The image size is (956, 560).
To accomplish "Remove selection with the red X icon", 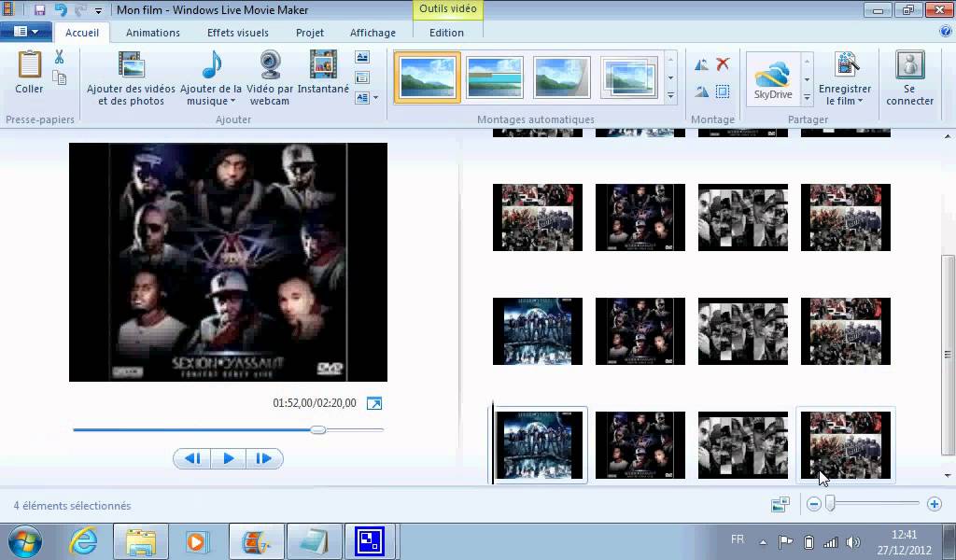I will [724, 64].
